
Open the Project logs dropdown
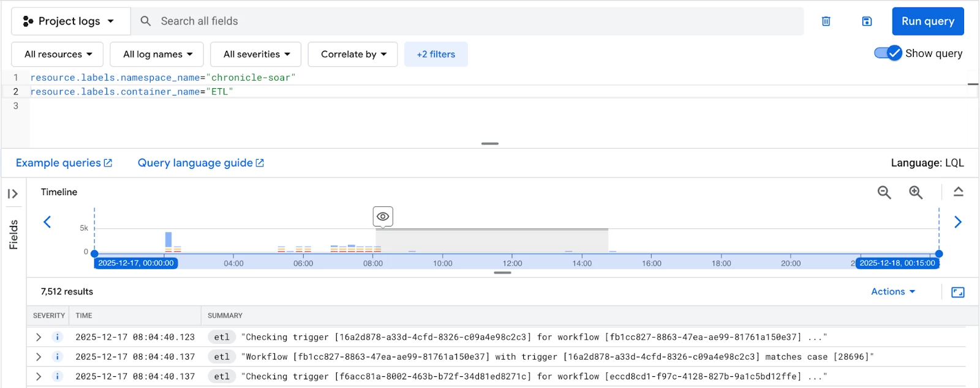click(71, 21)
